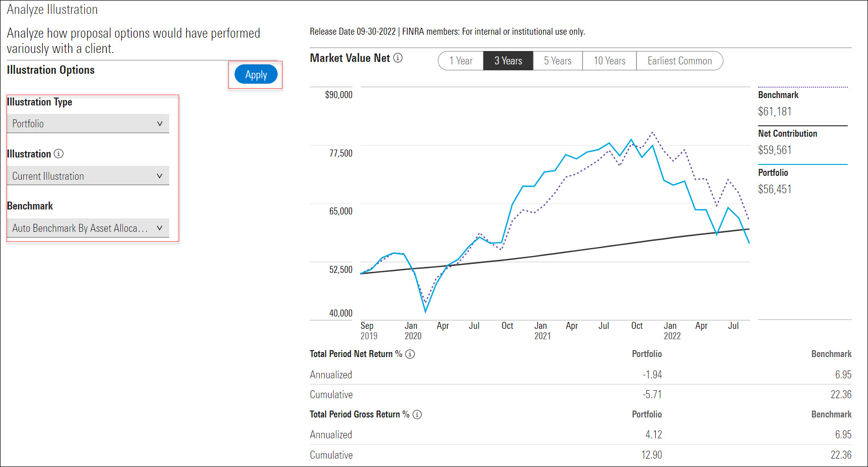
Task: Click the Net Contribution legend label
Action: click(x=788, y=133)
